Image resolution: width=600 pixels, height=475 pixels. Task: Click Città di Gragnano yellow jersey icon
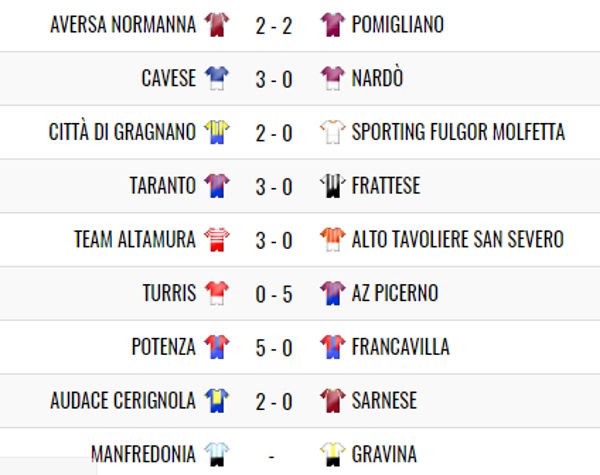[217, 132]
